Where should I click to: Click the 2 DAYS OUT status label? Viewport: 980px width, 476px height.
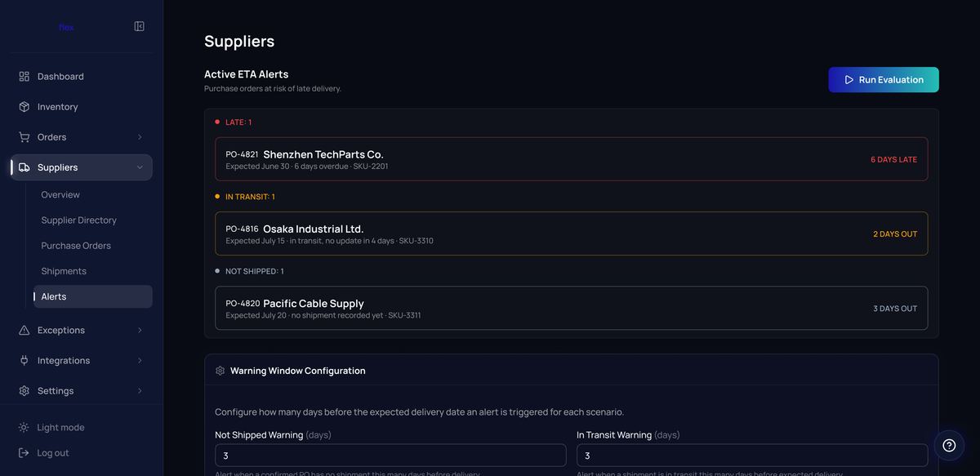(x=895, y=234)
